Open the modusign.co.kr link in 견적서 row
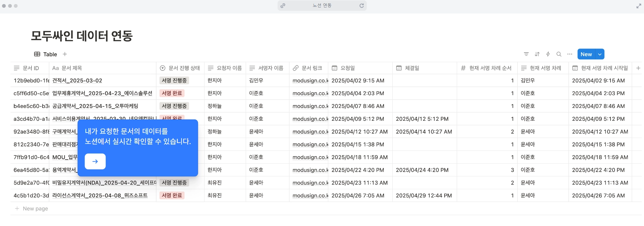Viewport: 644px width, 226px height. [x=310, y=81]
